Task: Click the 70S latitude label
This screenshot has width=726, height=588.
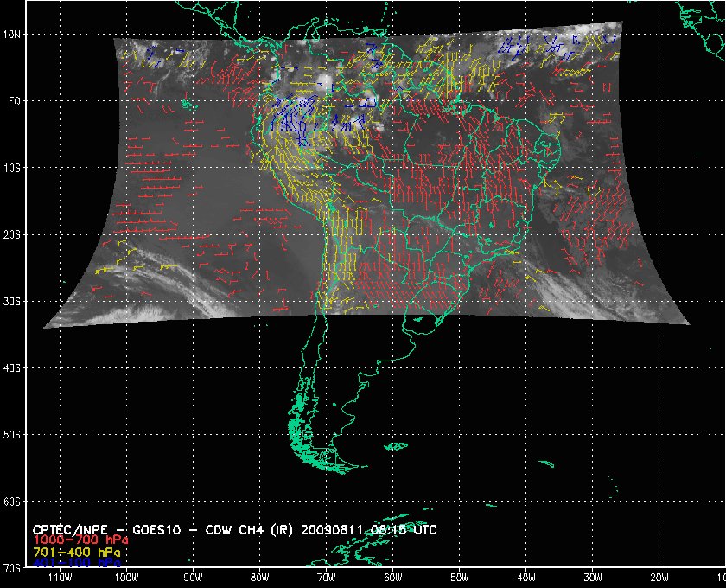Action: click(x=11, y=567)
